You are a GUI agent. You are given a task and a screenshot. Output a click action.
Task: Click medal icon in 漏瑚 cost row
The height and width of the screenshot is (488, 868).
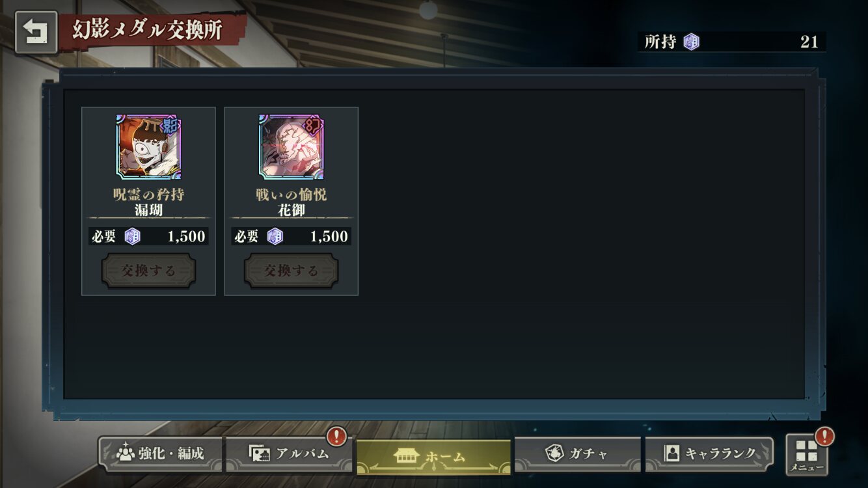tap(132, 236)
